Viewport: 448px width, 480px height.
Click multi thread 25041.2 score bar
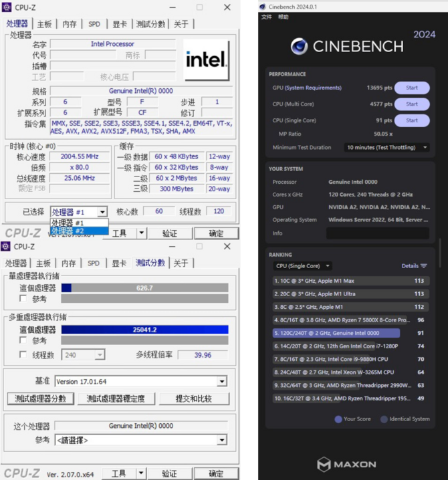(x=144, y=330)
